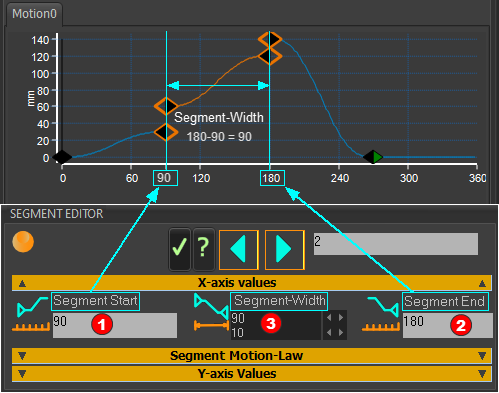Click the 240 x-axis tick label
Screen dimensions: 499x393
point(340,178)
